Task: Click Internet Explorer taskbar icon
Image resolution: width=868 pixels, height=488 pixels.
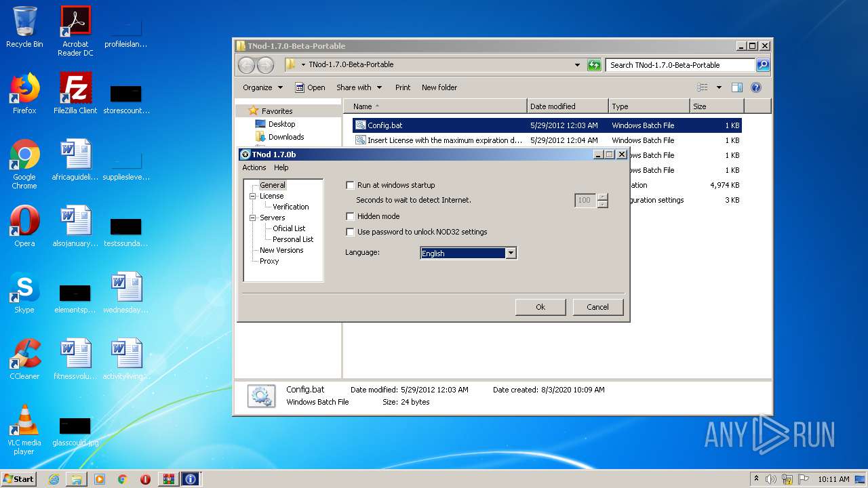Action: [x=54, y=479]
